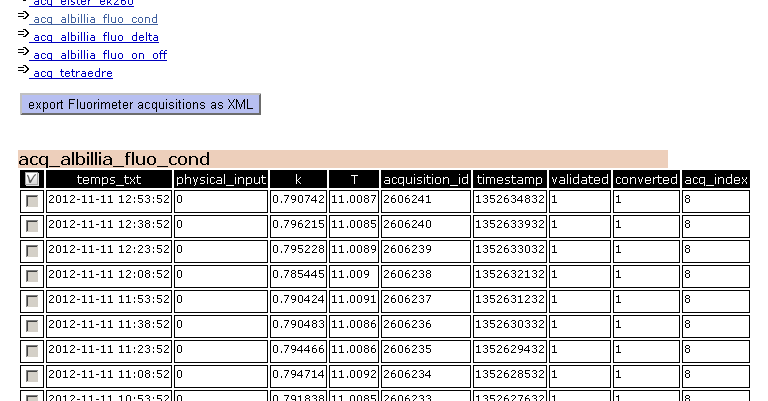This screenshot has width=768, height=401.
Task: Click the acquisition_id field 2606240
Action: tap(426, 225)
